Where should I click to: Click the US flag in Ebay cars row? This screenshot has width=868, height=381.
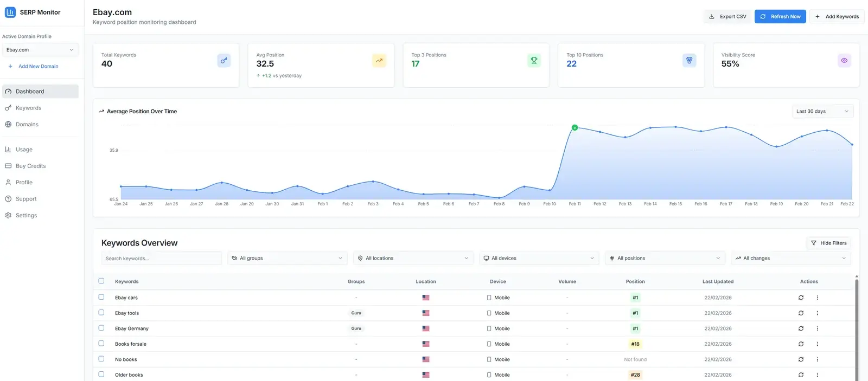[426, 298]
